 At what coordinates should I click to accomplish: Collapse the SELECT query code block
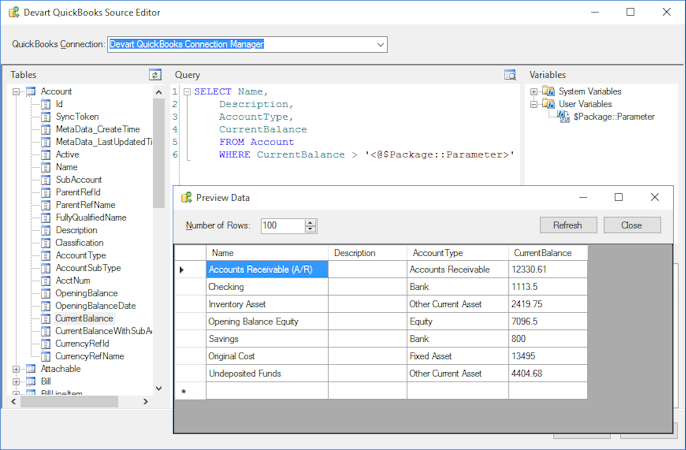point(186,91)
